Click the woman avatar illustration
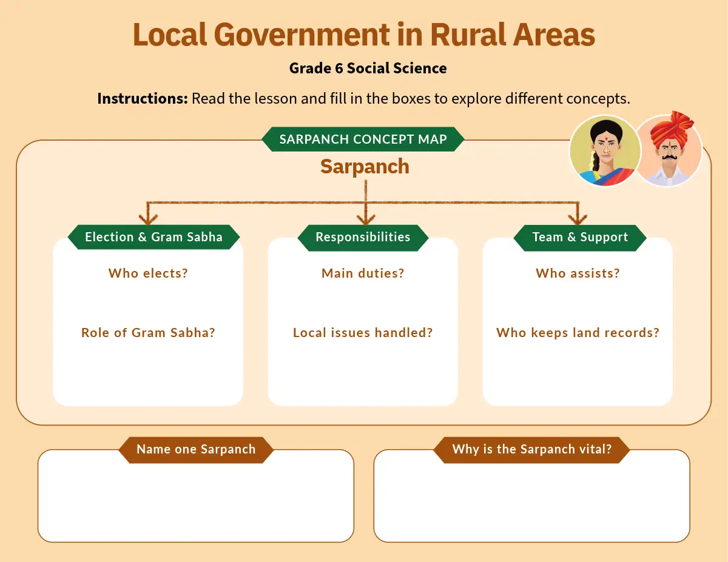The width and height of the screenshot is (728, 562). coord(604,151)
